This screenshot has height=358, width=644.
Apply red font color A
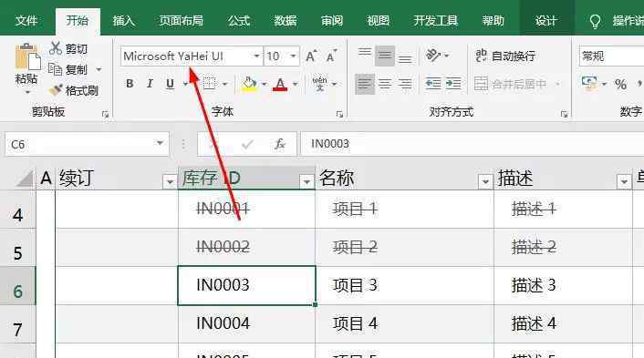[x=280, y=84]
